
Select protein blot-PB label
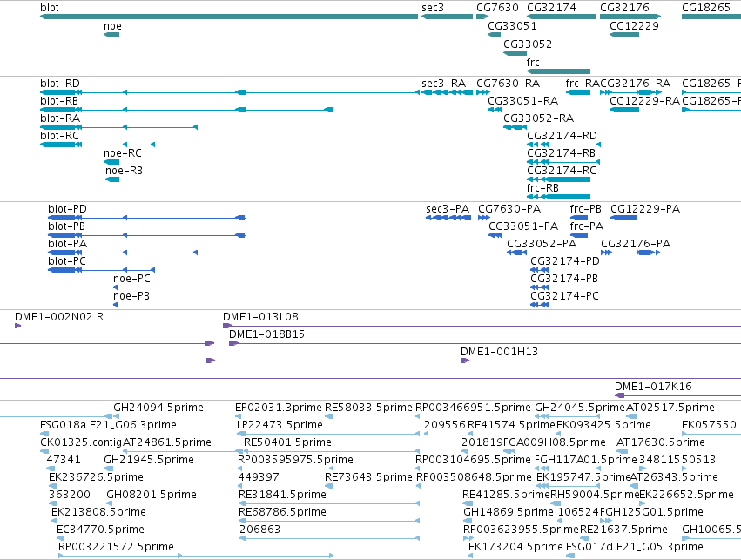[66, 226]
